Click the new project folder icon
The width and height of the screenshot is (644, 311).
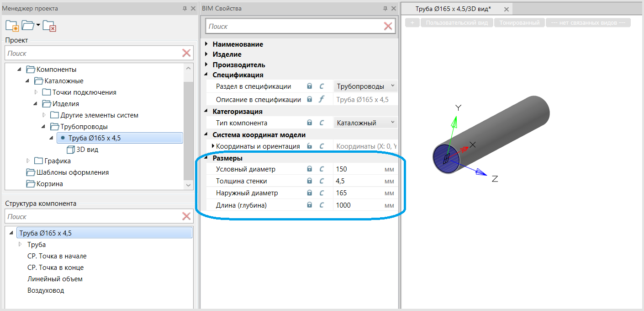point(12,26)
